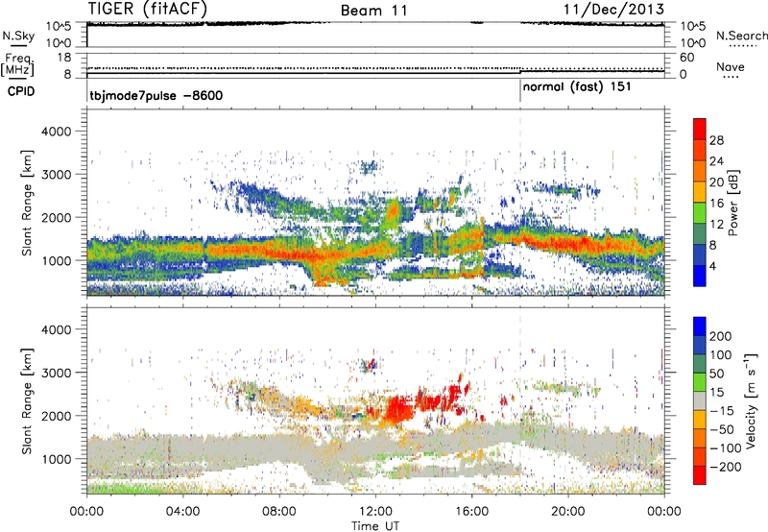Click the -50 value on Velocity colorbar
This screenshot has height=532, width=768.
tap(722, 429)
